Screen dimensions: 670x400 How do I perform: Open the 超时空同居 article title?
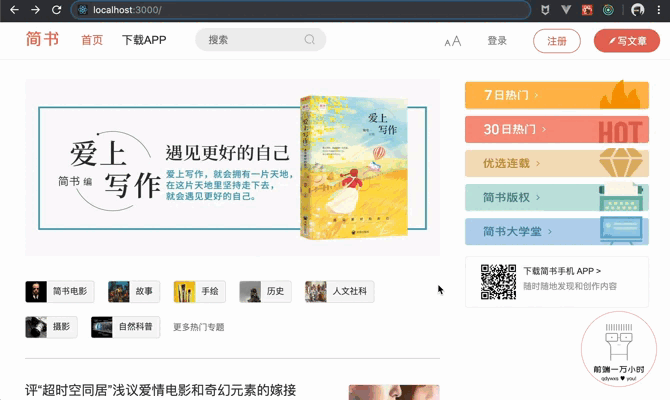point(160,390)
